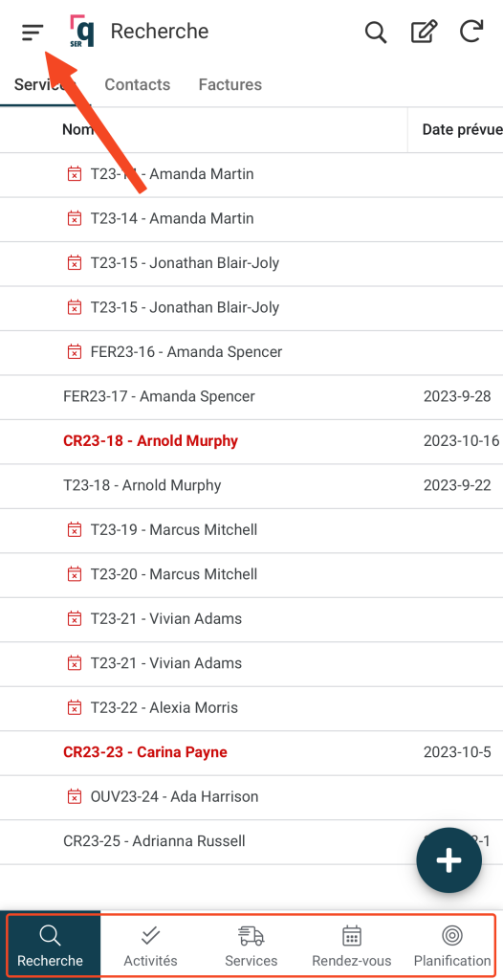This screenshot has width=503, height=980.
Task: Tap the plus floating add button
Action: coord(448,860)
